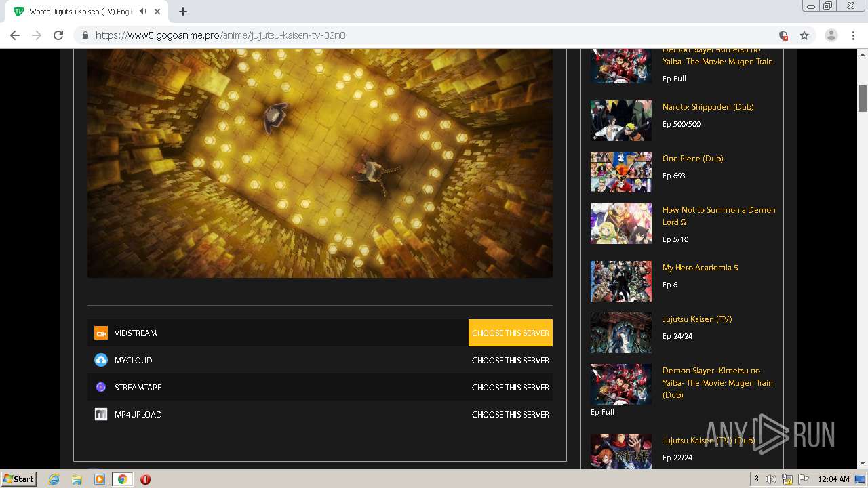Open a new tab with the plus button
Viewport: 868px width, 488px height.
pos(183,12)
